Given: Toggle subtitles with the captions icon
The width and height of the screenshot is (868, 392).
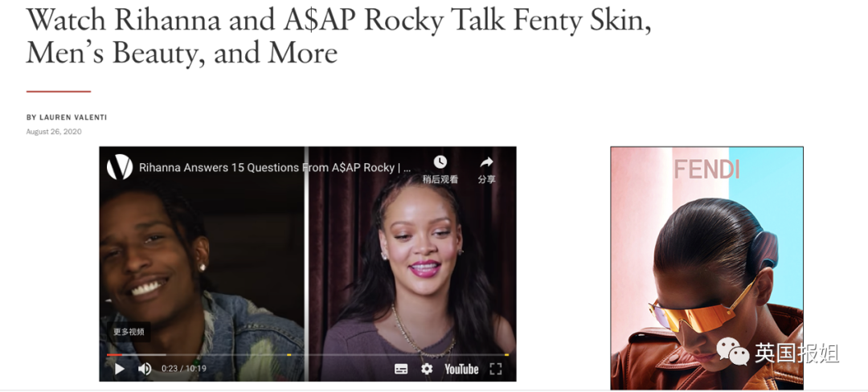Looking at the screenshot, I should tap(401, 369).
